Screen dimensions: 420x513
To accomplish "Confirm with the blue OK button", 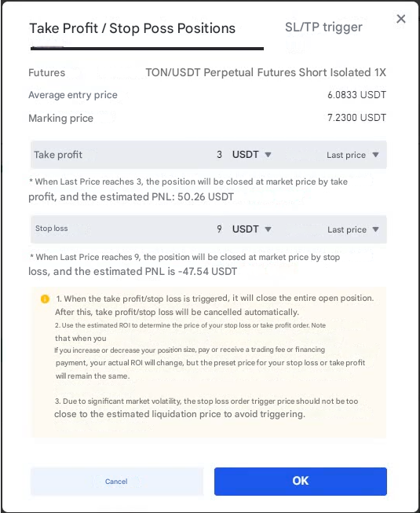I will 301,481.
